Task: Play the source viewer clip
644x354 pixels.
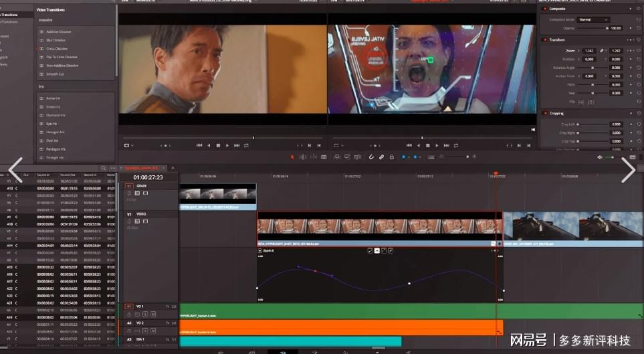Action: [x=227, y=145]
